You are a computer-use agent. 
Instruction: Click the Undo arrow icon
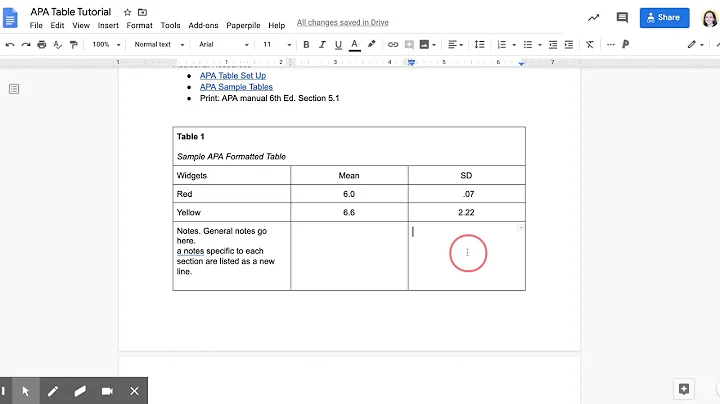point(10,45)
